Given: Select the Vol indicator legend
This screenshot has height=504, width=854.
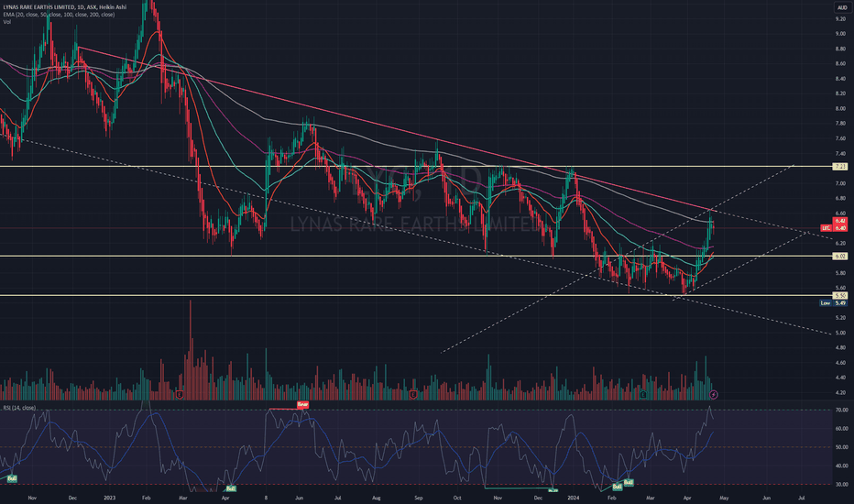Looking at the screenshot, I should tap(6, 22).
